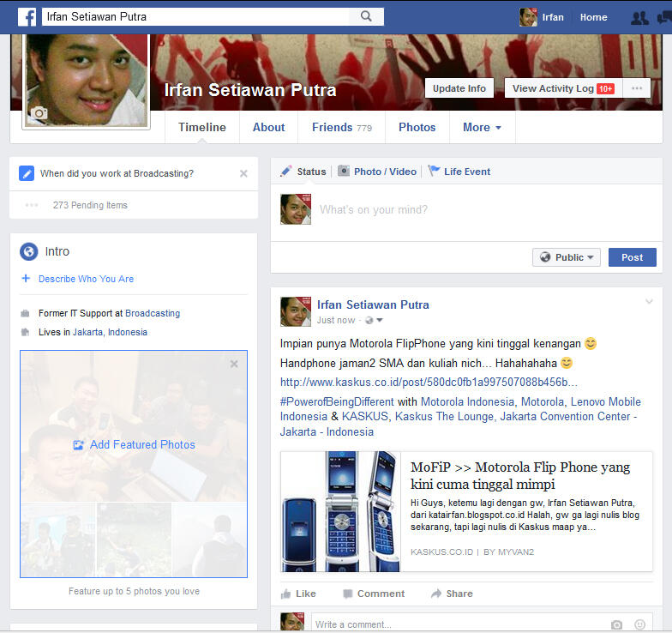The width and height of the screenshot is (672, 633).
Task: Click camera icon on profile picture
Action: click(x=39, y=113)
